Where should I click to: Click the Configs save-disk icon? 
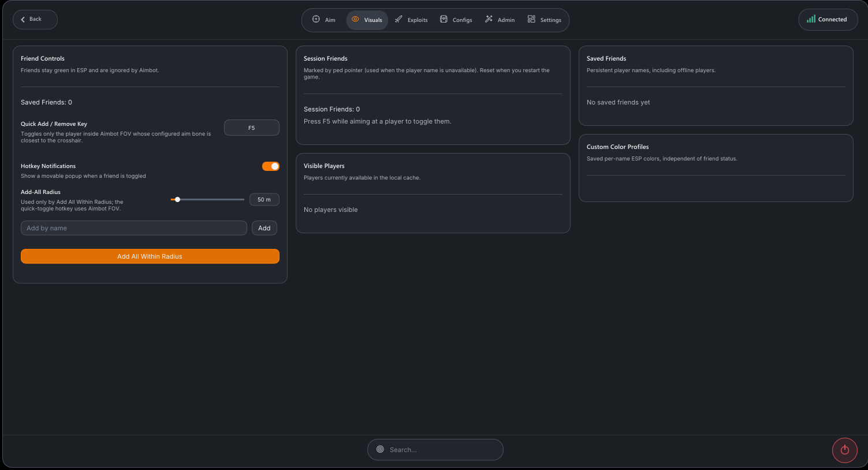click(x=444, y=19)
